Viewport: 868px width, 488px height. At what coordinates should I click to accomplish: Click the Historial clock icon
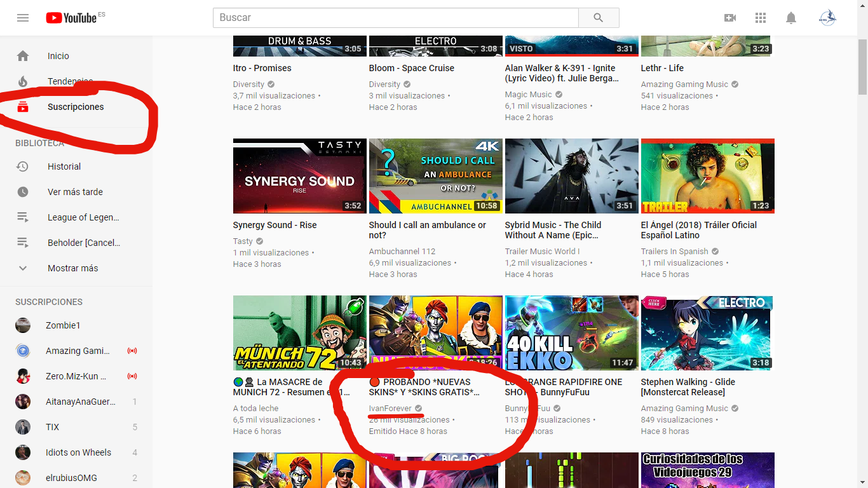pyautogui.click(x=23, y=166)
